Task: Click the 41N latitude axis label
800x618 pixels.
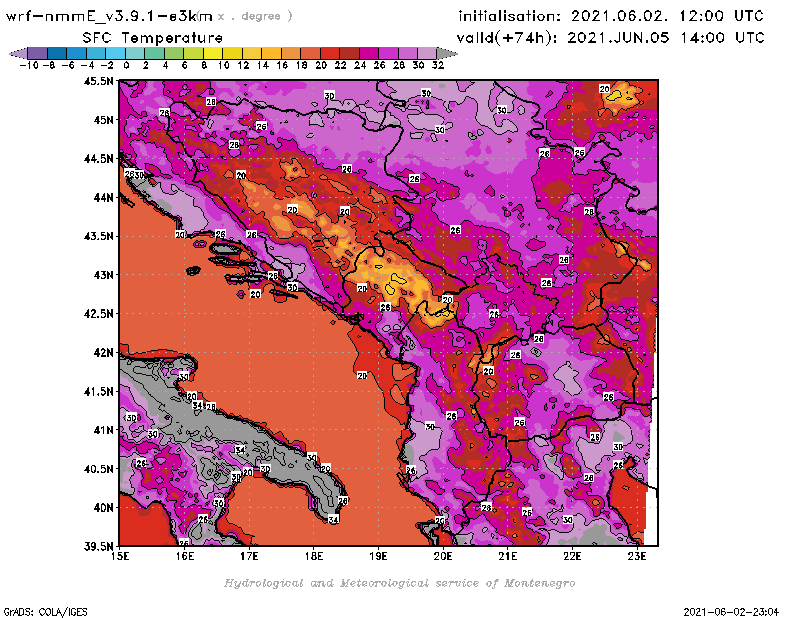Action: tap(103, 430)
